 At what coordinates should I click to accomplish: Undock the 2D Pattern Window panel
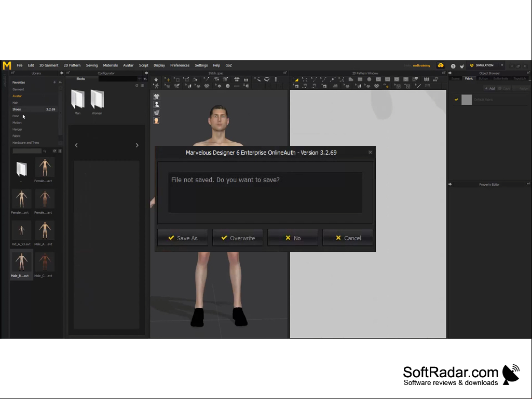pos(443,73)
